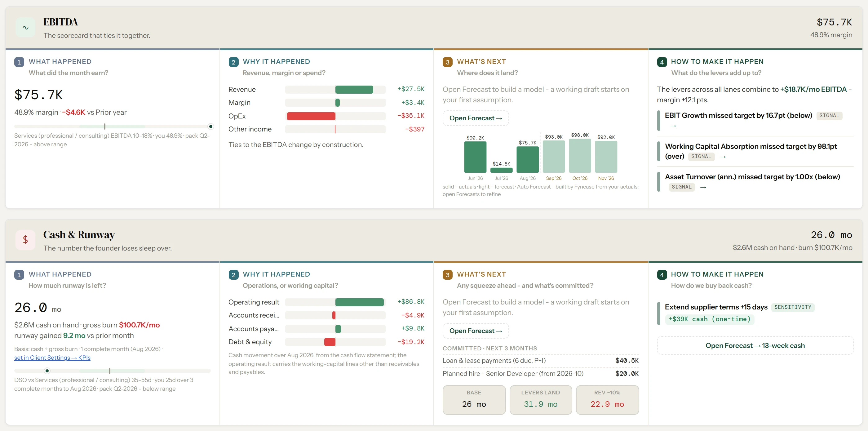Click the Debt & equity -$19.2K bar
868x431 pixels.
click(x=330, y=342)
